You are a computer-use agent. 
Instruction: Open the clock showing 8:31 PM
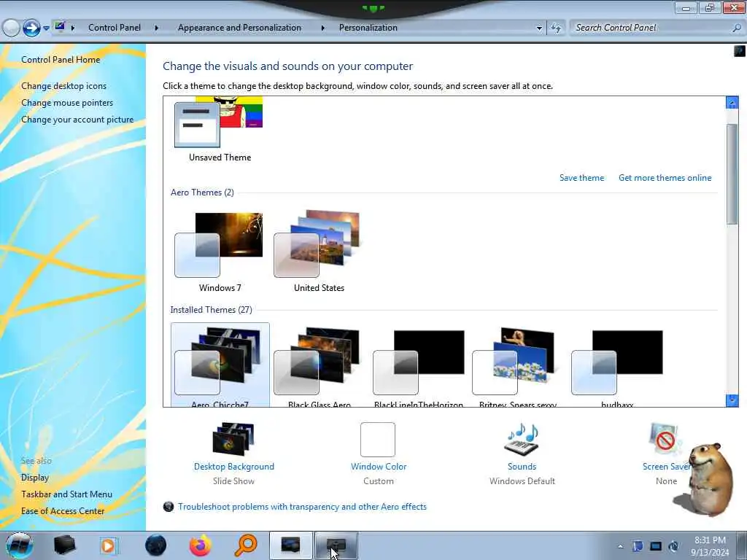pos(710,546)
